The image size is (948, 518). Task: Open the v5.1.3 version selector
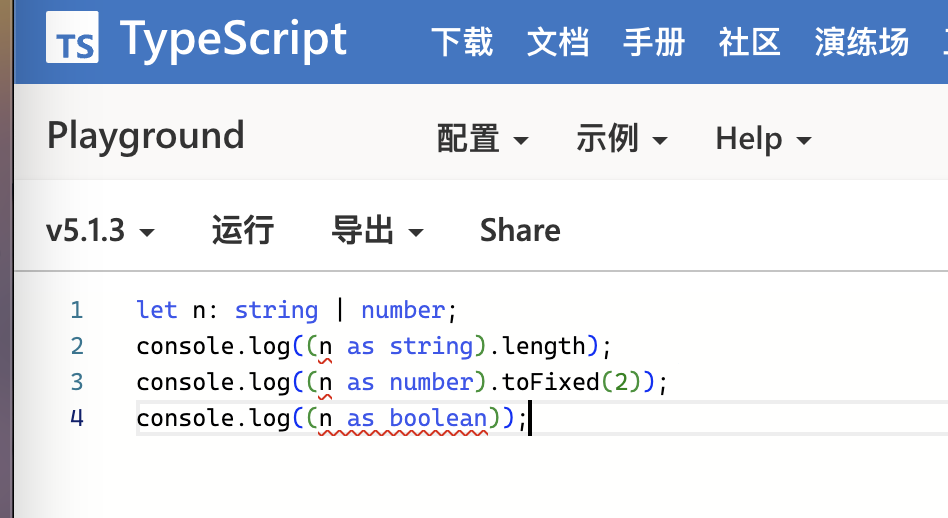tap(100, 230)
